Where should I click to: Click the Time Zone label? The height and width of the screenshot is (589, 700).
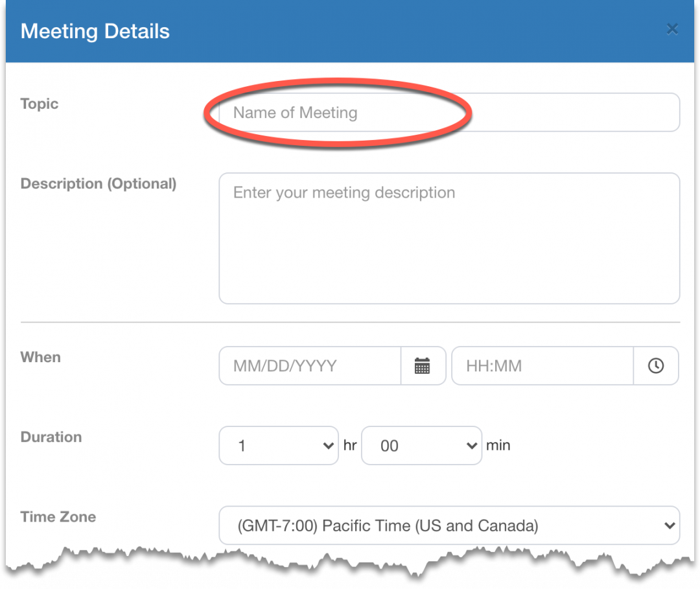[58, 517]
